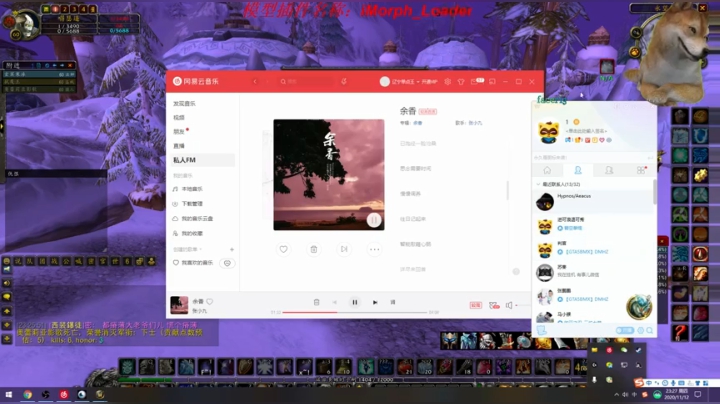Click the profile avatar in chat window
720x404 pixels.
548,132
